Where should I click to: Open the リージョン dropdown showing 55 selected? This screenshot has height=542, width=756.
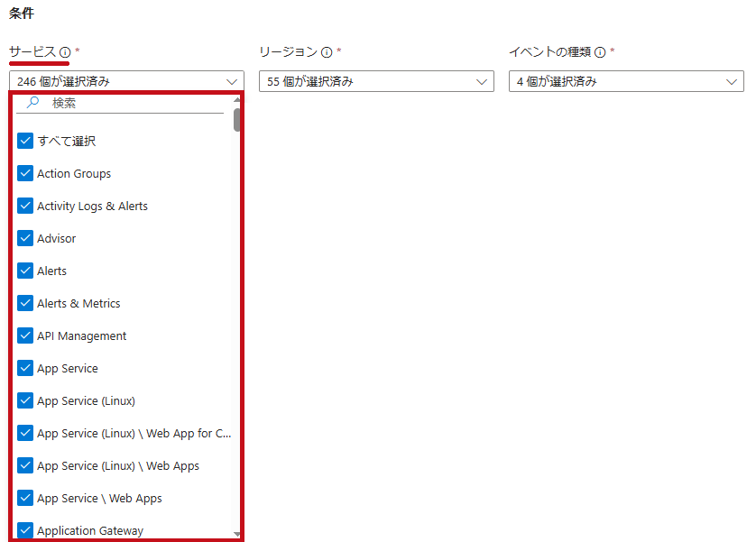376,81
